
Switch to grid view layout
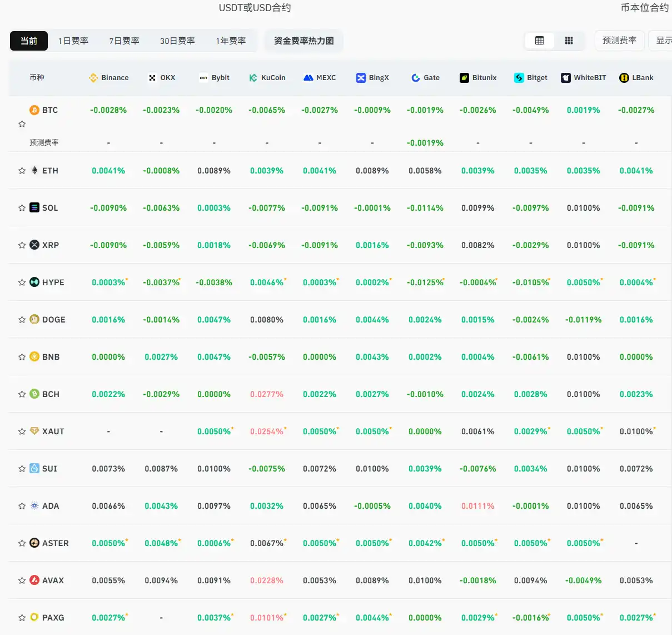(569, 40)
